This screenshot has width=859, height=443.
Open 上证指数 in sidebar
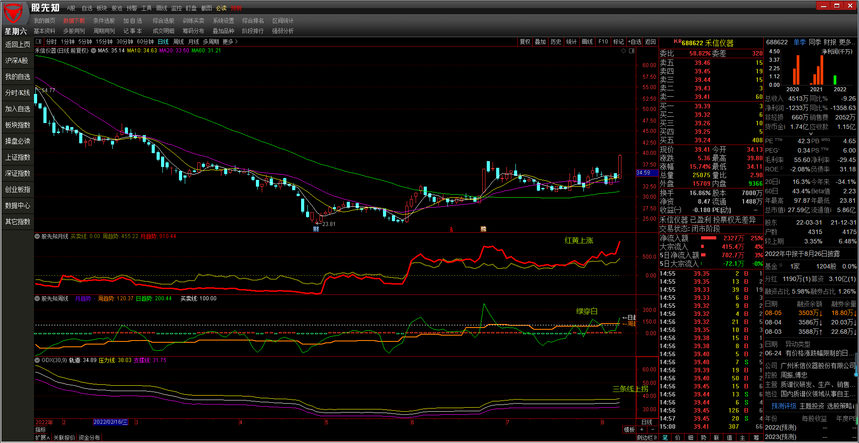[x=18, y=157]
